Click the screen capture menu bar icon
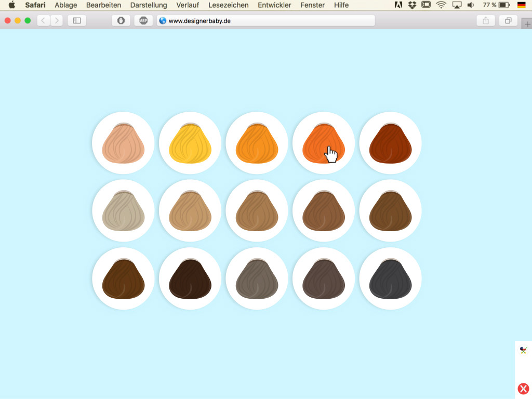532x399 pixels. (x=426, y=5)
